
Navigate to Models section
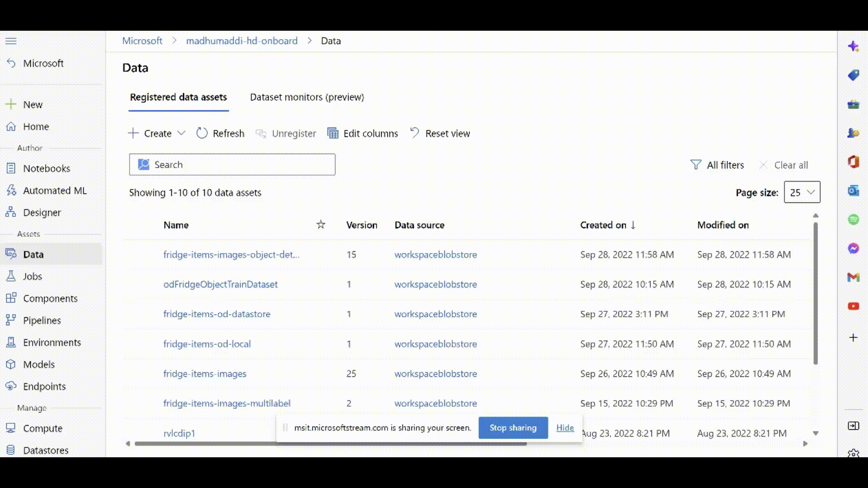(39, 364)
